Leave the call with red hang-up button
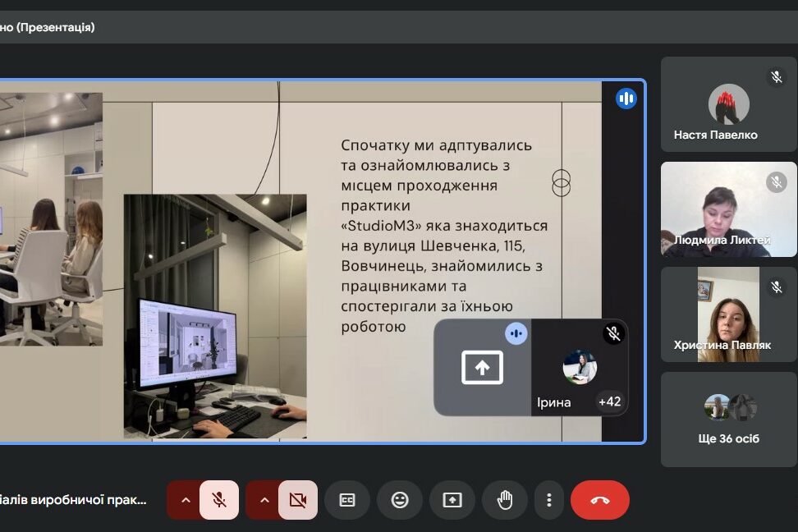The width and height of the screenshot is (798, 532). [599, 500]
